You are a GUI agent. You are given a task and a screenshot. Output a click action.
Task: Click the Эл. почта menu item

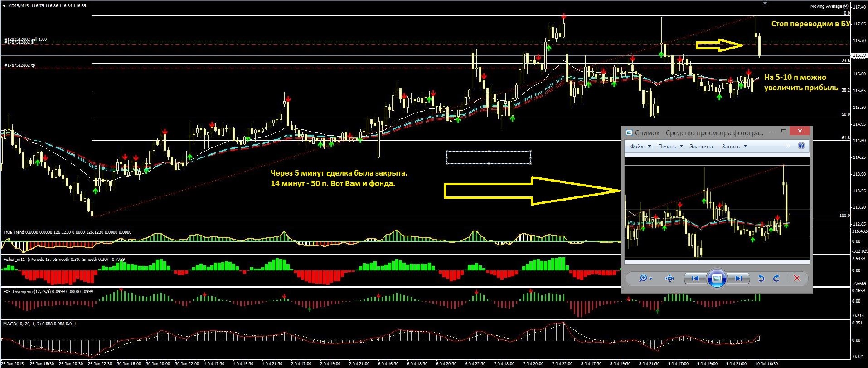(x=701, y=147)
